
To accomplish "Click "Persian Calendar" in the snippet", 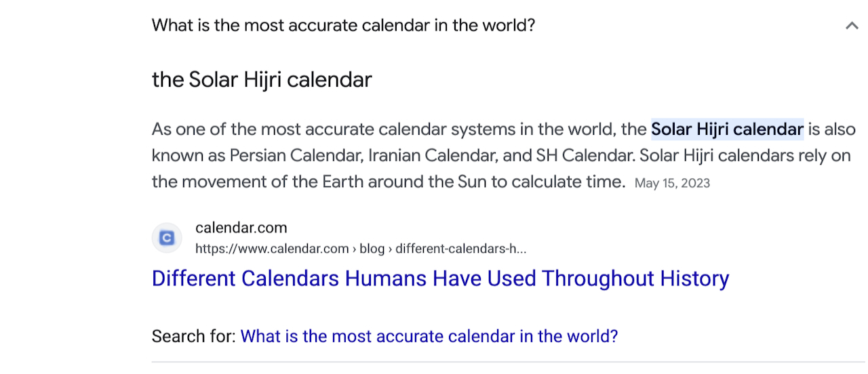I will click(295, 156).
